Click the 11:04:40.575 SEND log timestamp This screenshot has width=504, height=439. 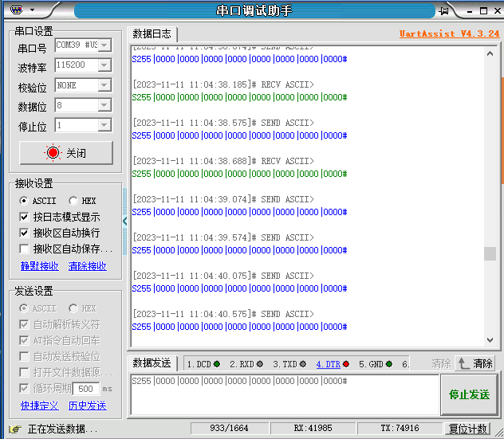point(223,314)
